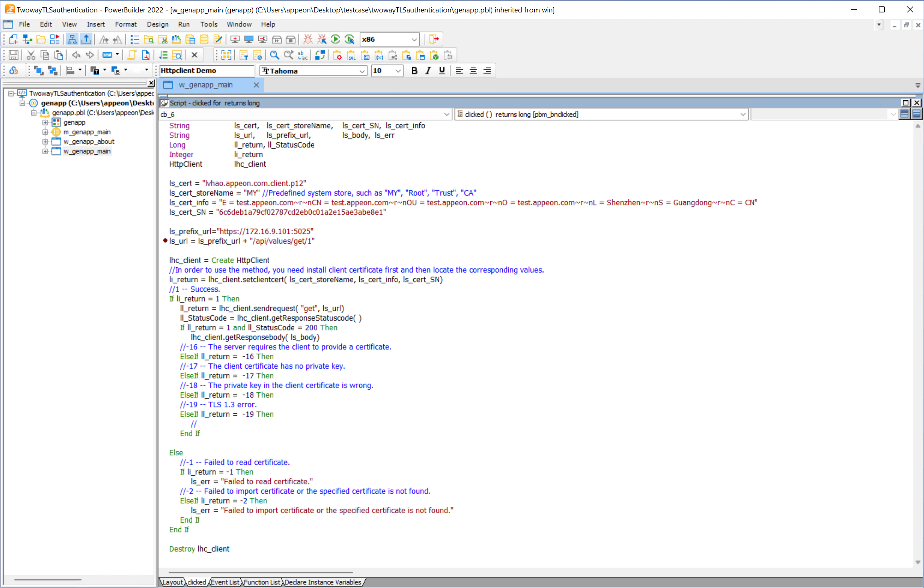The width and height of the screenshot is (924, 588).
Task: Toggle Underline text formatting
Action: pyautogui.click(x=442, y=71)
